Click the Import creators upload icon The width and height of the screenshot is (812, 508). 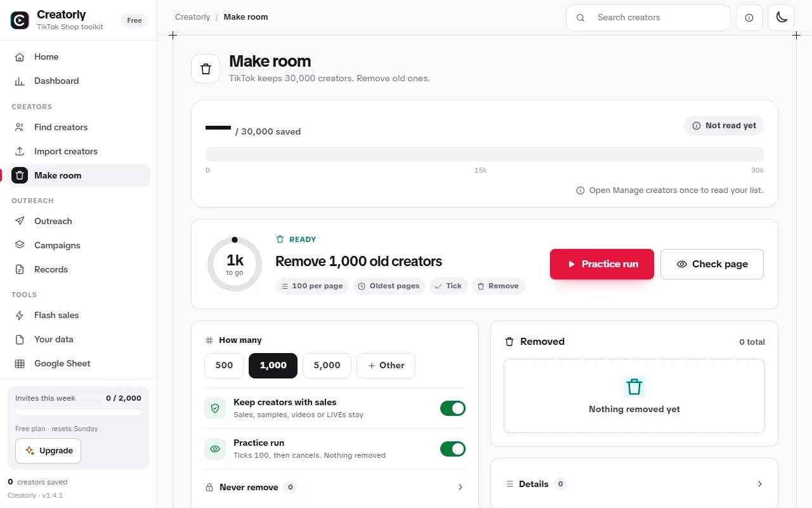point(20,151)
